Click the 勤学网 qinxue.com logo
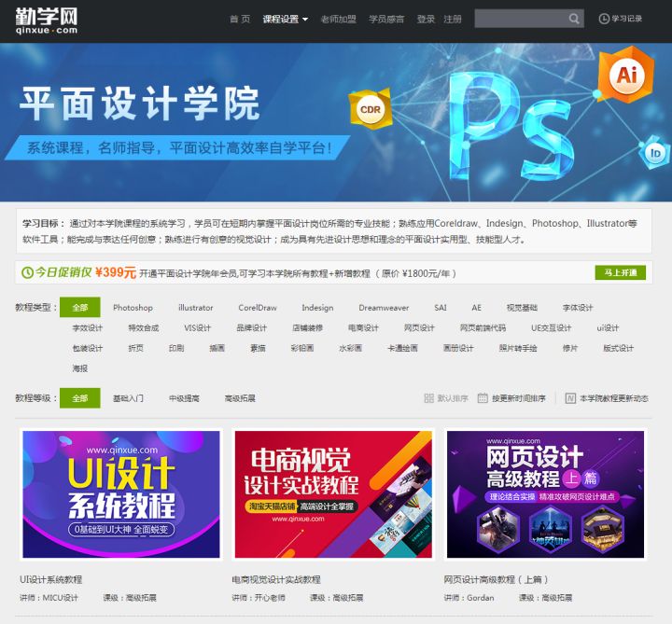Image resolution: width=672 pixels, height=624 pixels. pyautogui.click(x=47, y=21)
